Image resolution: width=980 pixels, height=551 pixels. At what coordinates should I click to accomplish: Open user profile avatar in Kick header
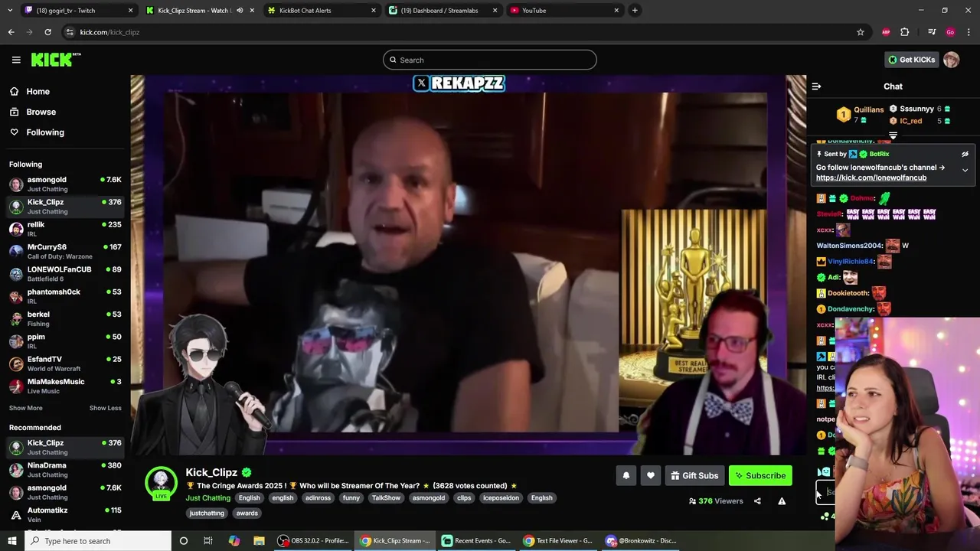[951, 60]
